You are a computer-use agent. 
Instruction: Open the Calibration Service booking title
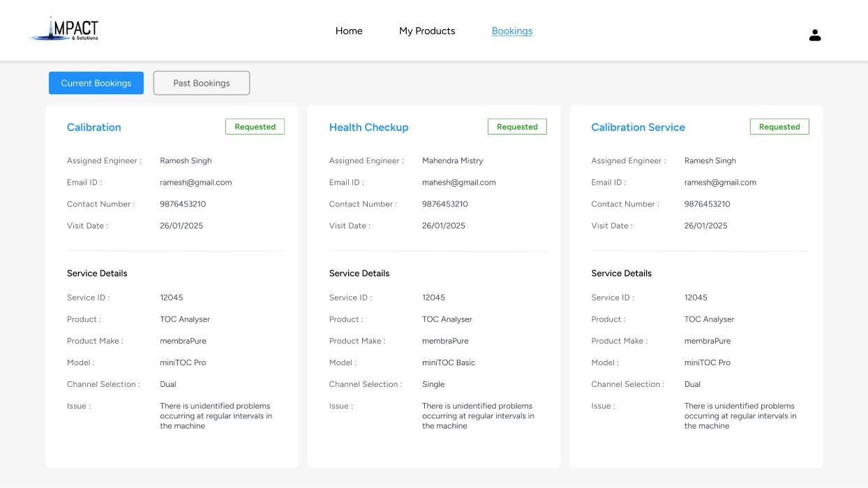638,127
